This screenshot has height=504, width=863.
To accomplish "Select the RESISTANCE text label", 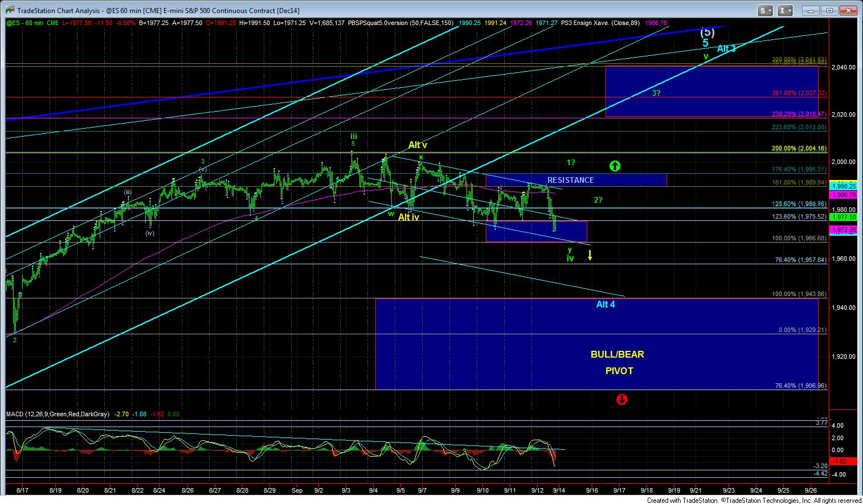I will pyautogui.click(x=570, y=180).
